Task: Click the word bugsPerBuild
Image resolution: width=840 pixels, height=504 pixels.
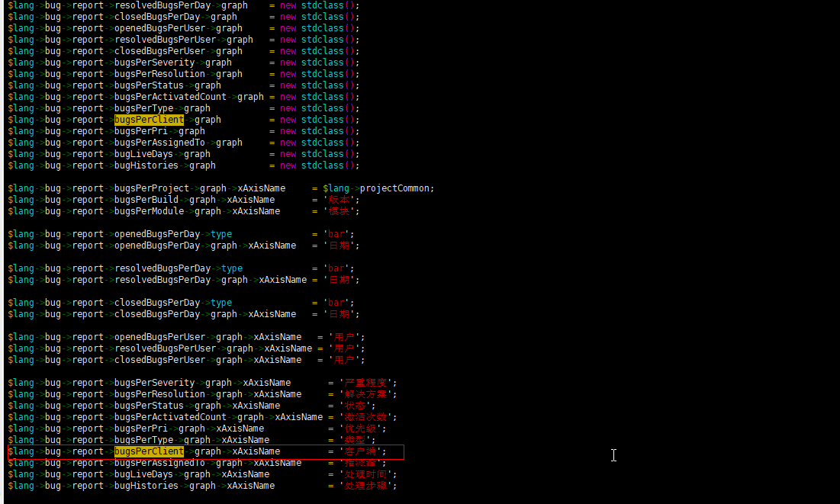Action: [x=146, y=200]
